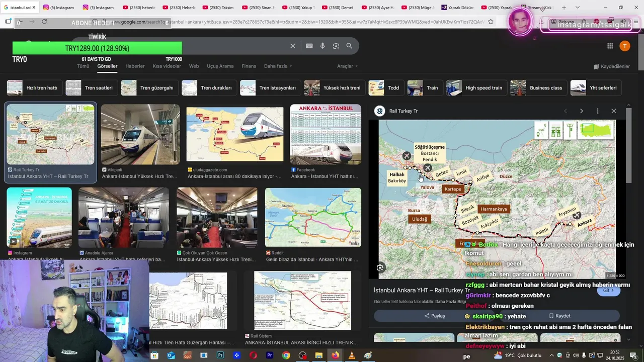This screenshot has width=644, height=362.
Task: Launch Photoshop from the taskbar
Action: (220, 355)
